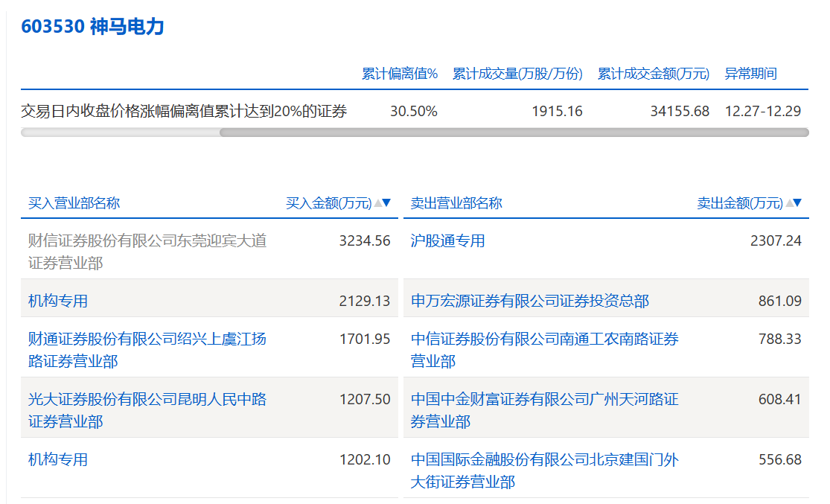Open the 603530 神马电力 stock title link
Screen dimensions: 830x504
92,26
